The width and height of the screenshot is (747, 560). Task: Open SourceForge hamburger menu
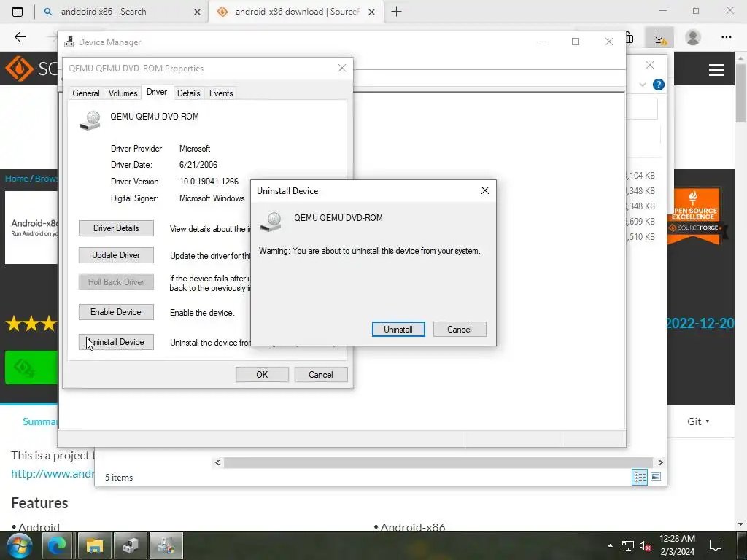pos(716,70)
